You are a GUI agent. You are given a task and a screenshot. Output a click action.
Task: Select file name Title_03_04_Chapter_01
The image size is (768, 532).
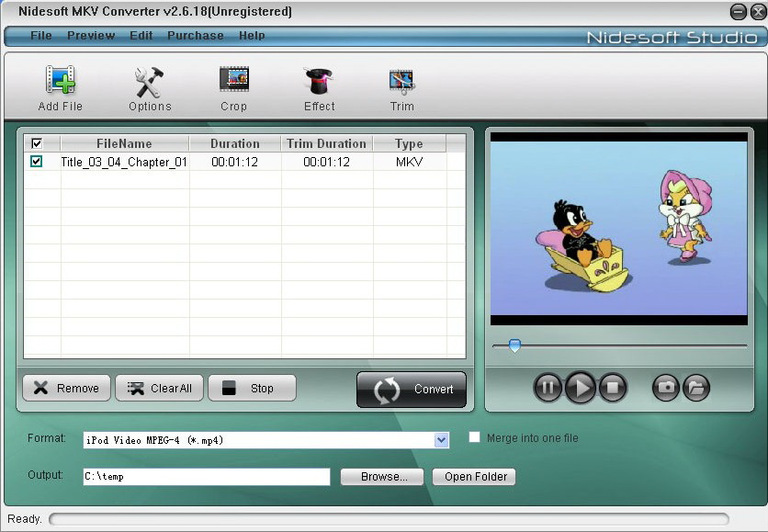[x=124, y=162]
